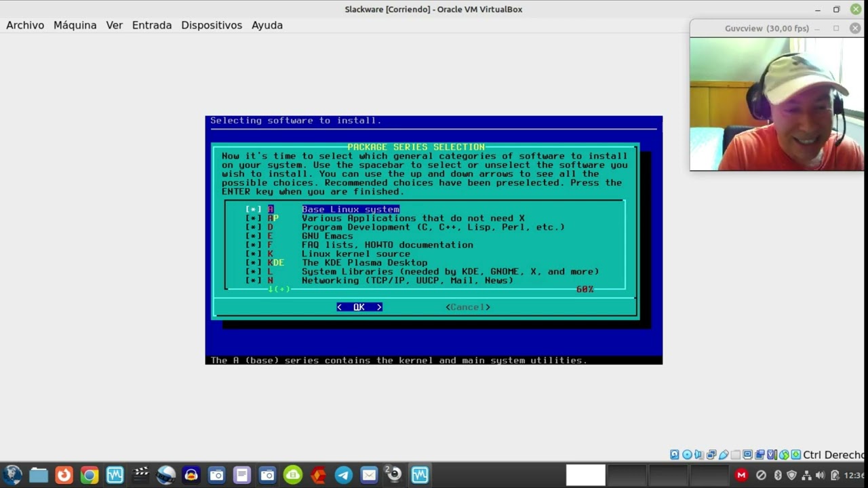The height and width of the screenshot is (488, 868).
Task: Open the green cloud app icon
Action: click(x=293, y=475)
